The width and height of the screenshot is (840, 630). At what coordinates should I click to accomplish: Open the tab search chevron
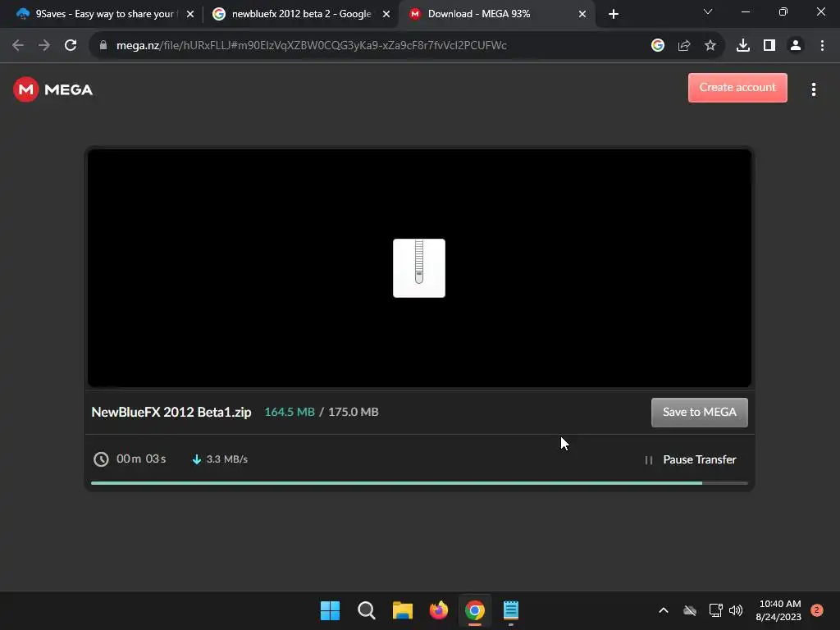point(708,11)
